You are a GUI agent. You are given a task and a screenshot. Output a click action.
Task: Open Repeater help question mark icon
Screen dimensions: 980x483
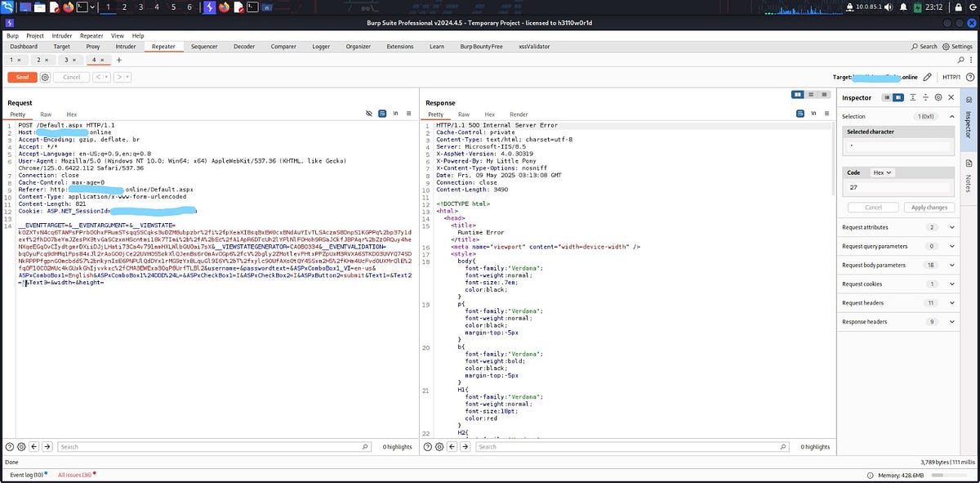(969, 77)
